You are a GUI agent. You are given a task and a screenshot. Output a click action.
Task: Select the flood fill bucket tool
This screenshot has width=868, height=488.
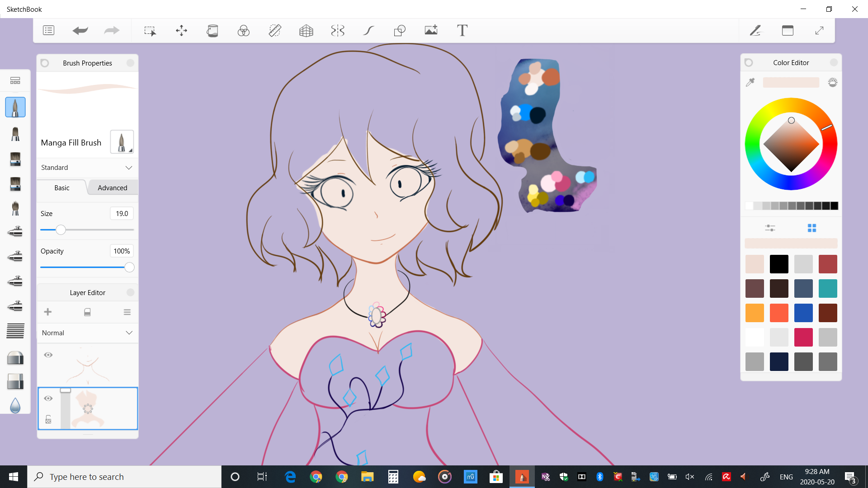pos(212,30)
